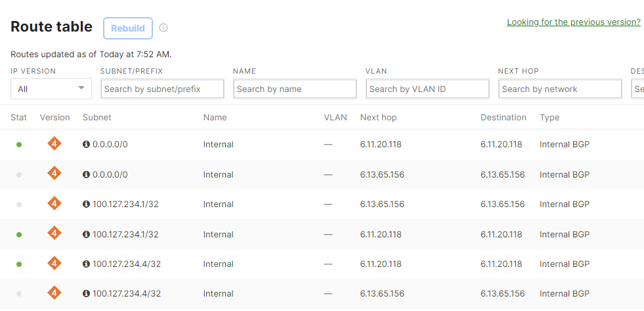Click green status dot of first route
This screenshot has height=311, width=644.
[19, 145]
